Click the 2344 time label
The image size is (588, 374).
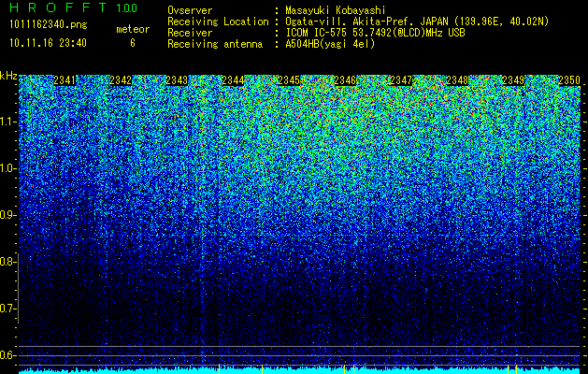pyautogui.click(x=233, y=80)
